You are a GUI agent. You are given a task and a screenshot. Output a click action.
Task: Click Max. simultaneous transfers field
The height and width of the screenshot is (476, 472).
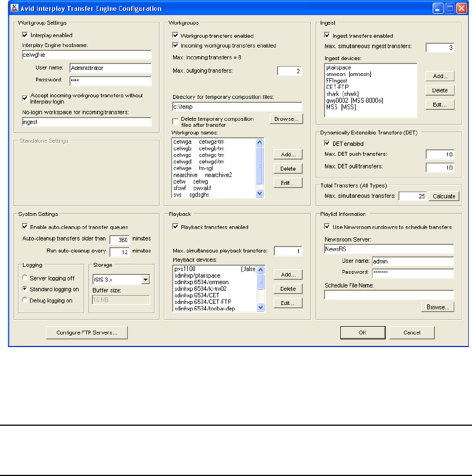click(412, 196)
